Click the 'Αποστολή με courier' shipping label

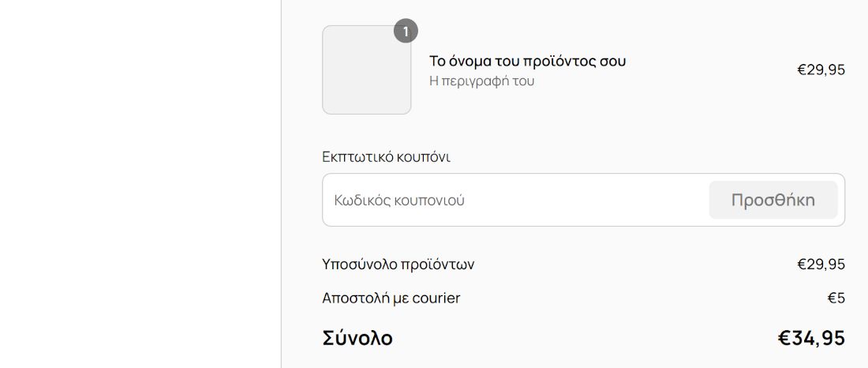coord(391,298)
